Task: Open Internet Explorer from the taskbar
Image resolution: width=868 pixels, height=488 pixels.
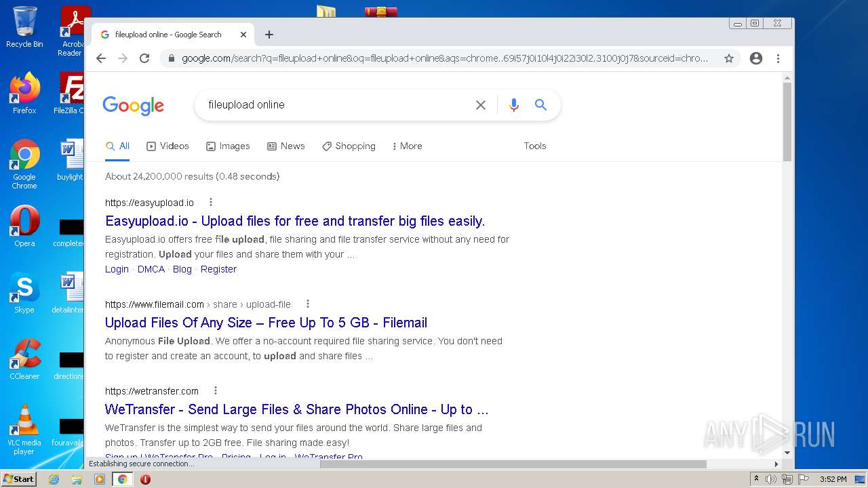Action: (54, 479)
